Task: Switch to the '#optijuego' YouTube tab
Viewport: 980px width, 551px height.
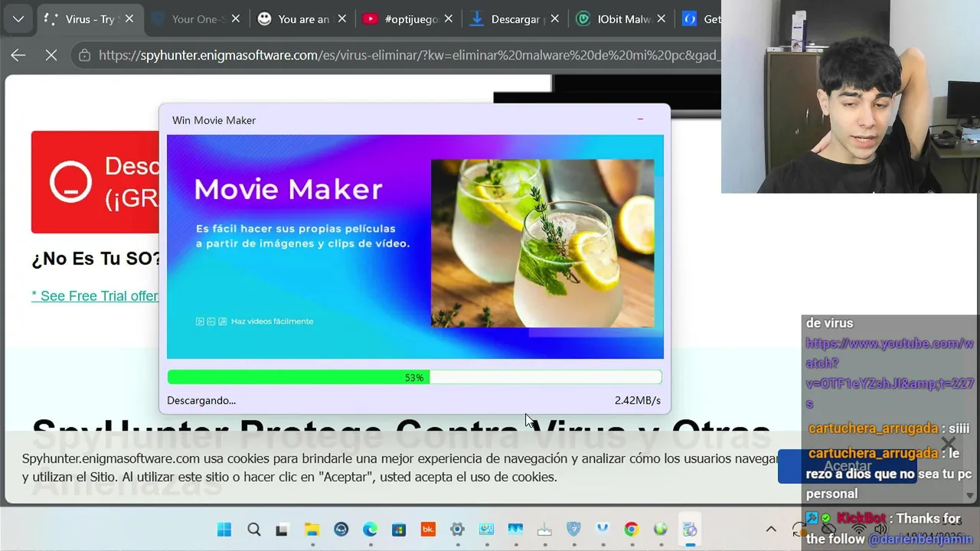Action: [x=408, y=19]
